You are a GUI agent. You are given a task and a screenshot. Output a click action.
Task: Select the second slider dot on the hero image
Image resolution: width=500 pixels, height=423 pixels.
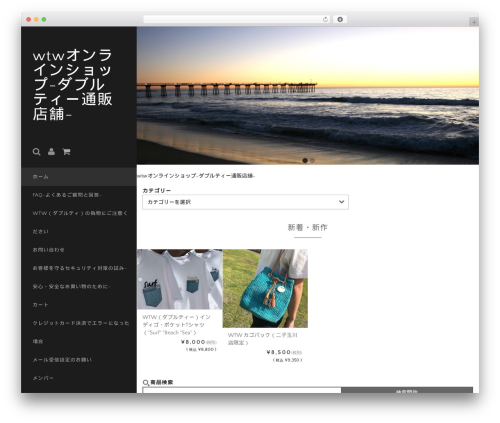pos(312,161)
